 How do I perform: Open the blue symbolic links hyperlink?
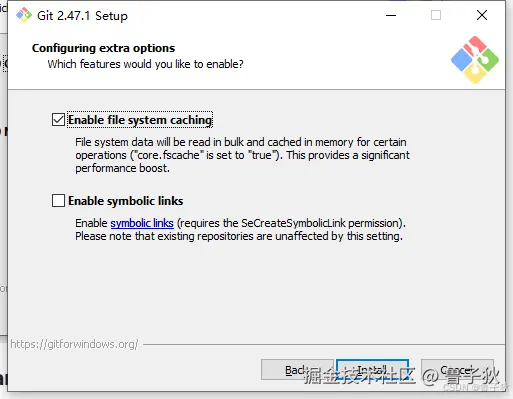pyautogui.click(x=142, y=223)
